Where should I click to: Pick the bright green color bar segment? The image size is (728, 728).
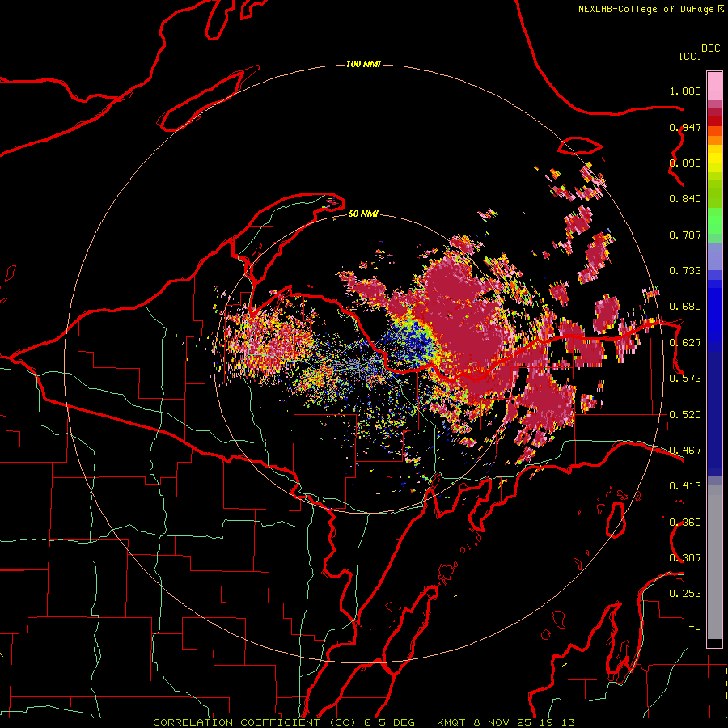714,220
